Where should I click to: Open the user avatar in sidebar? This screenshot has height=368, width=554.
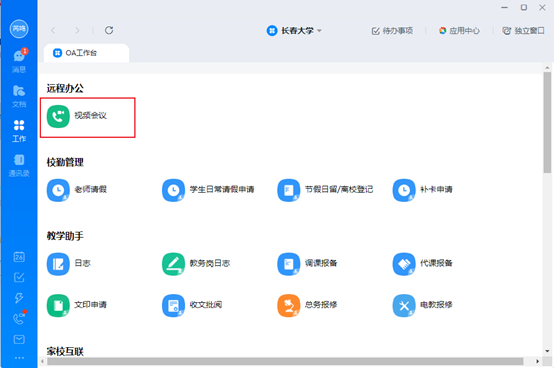point(19,29)
